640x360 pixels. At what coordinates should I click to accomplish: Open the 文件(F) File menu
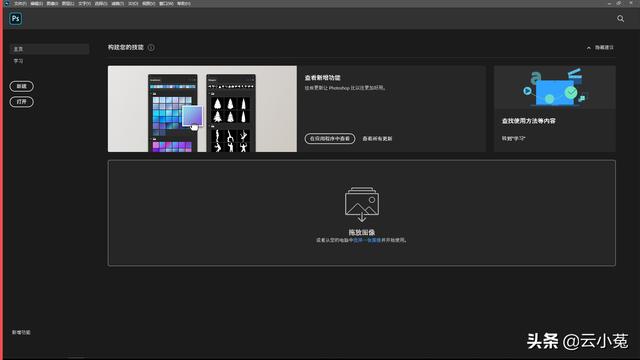click(x=20, y=4)
